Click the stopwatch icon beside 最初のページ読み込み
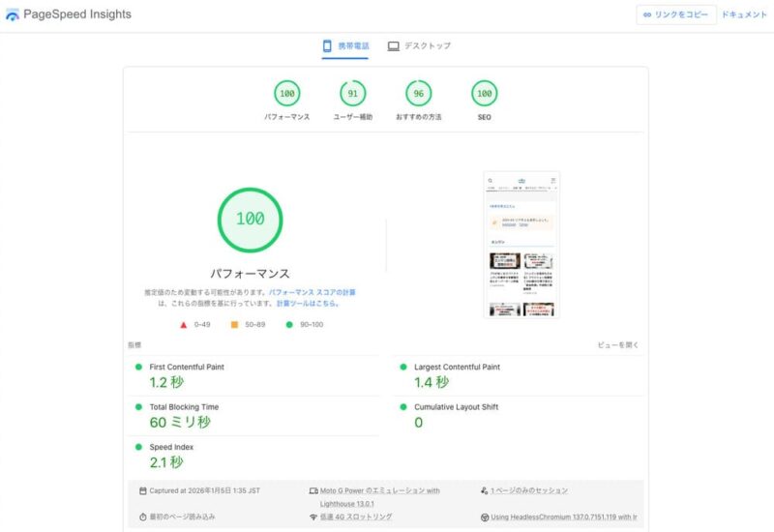This screenshot has height=532, width=774. [x=143, y=517]
